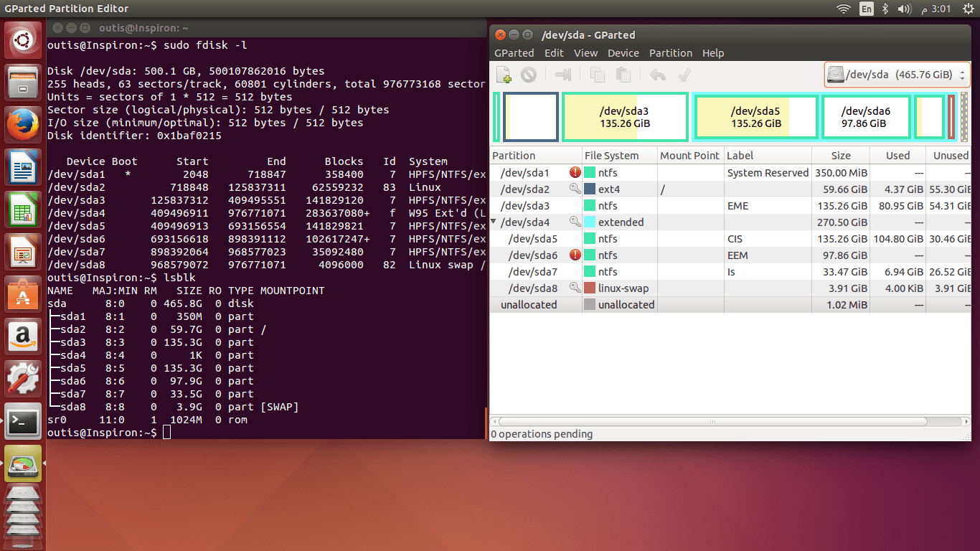The height and width of the screenshot is (551, 980).
Task: Click the /dev/sda5 block in partition map
Action: (755, 116)
